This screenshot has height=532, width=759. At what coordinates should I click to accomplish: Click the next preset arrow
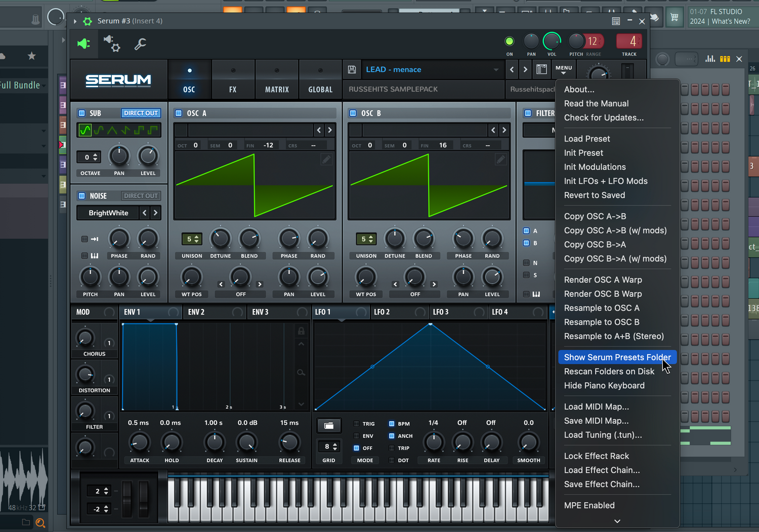coord(525,70)
